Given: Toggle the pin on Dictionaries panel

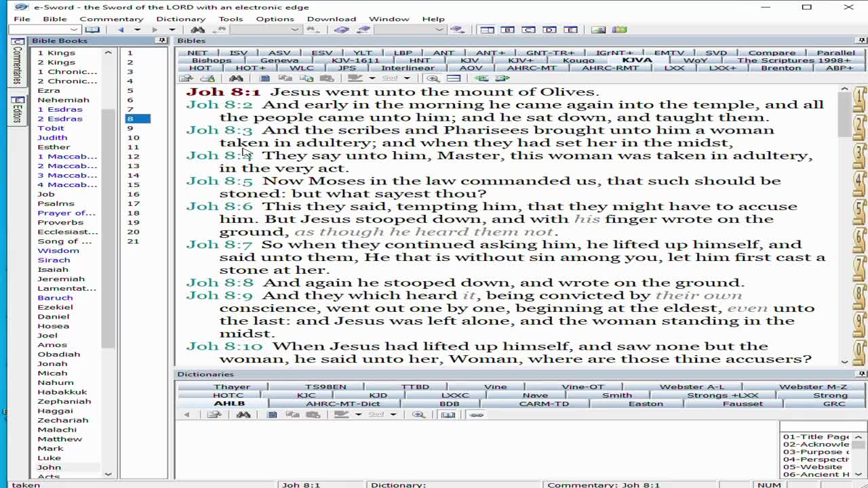Looking at the screenshot, I should click(x=862, y=374).
